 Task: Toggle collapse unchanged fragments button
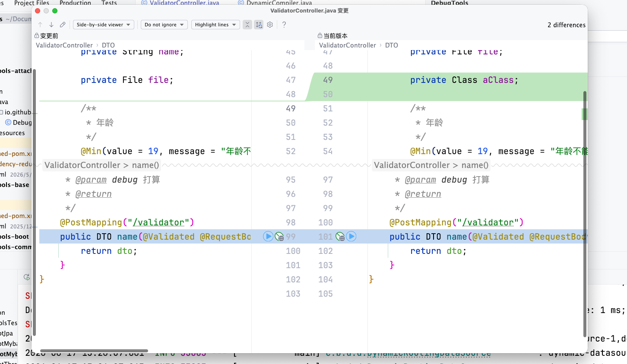coord(247,25)
